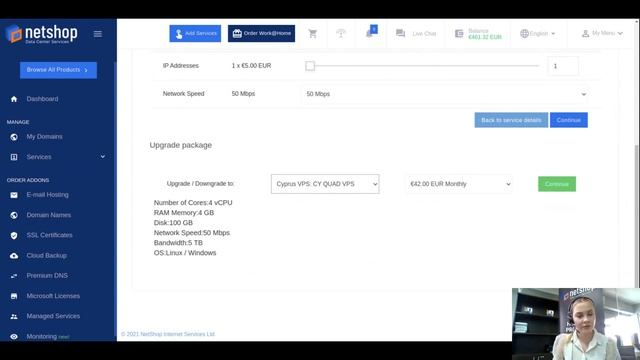Click the IP Addresses slider handle

click(x=310, y=66)
